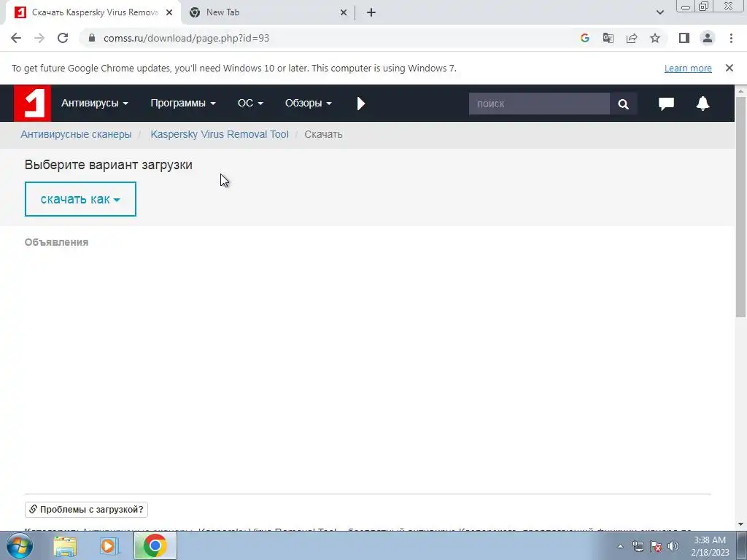Open the Learn more link
The width and height of the screenshot is (747, 560).
click(x=688, y=68)
